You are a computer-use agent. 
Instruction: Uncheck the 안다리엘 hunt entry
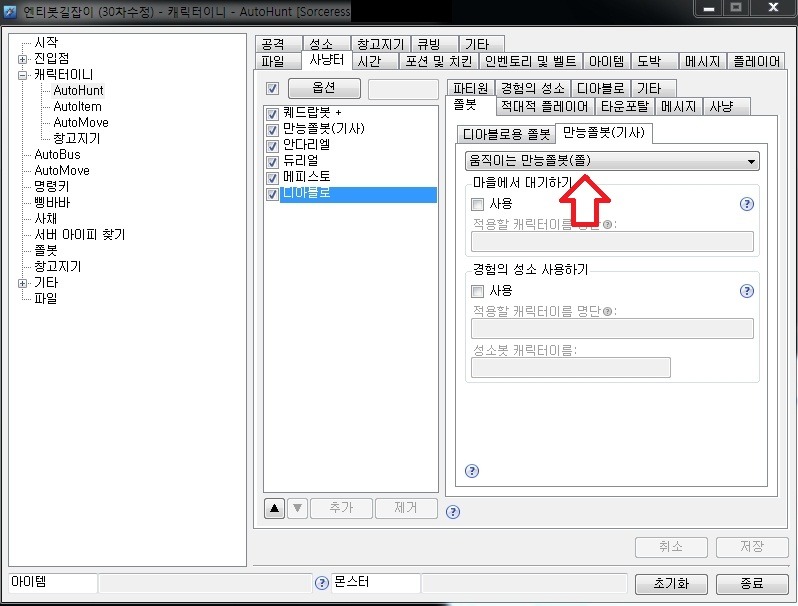tap(272, 146)
